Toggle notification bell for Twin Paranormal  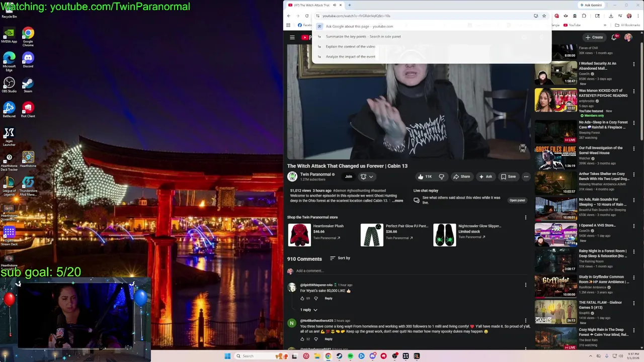[363, 176]
